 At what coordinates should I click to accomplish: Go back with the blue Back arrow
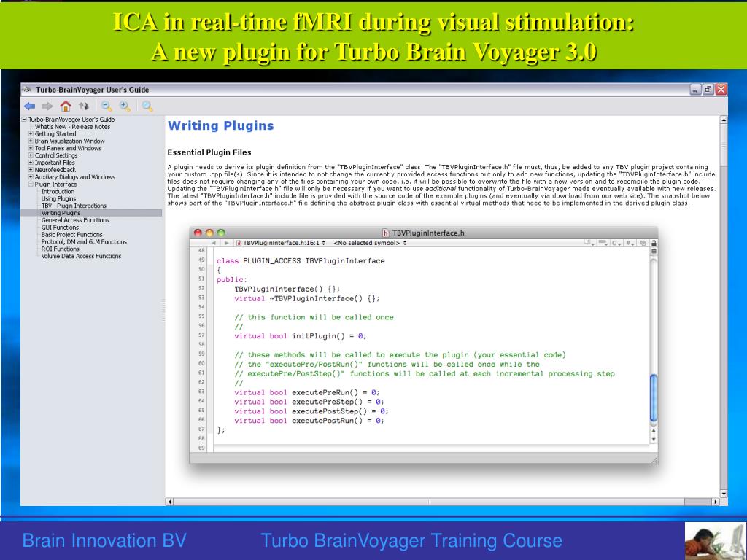[29, 106]
